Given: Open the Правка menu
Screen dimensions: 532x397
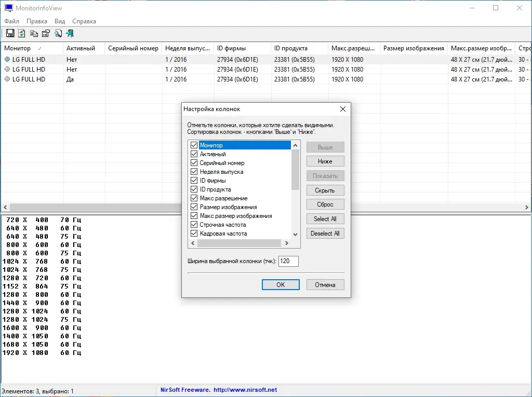Looking at the screenshot, I should (37, 21).
